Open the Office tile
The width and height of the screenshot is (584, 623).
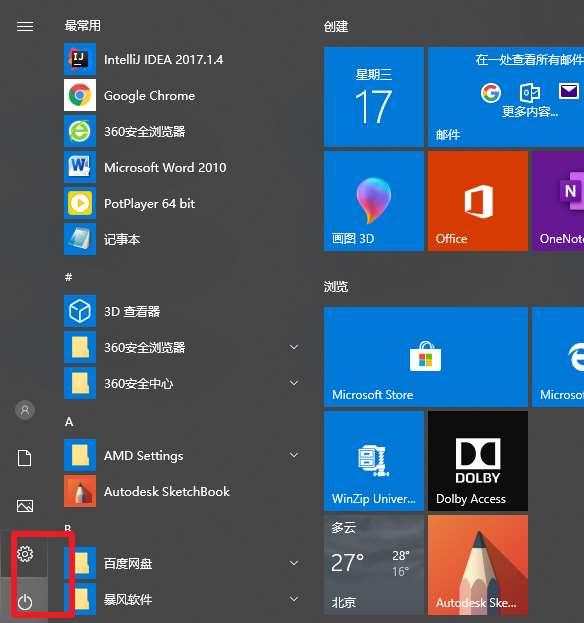pyautogui.click(x=478, y=201)
